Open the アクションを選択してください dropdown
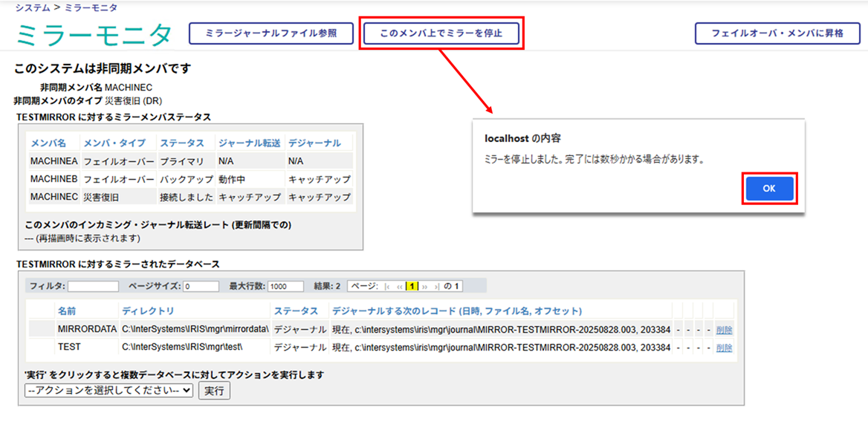 (108, 390)
